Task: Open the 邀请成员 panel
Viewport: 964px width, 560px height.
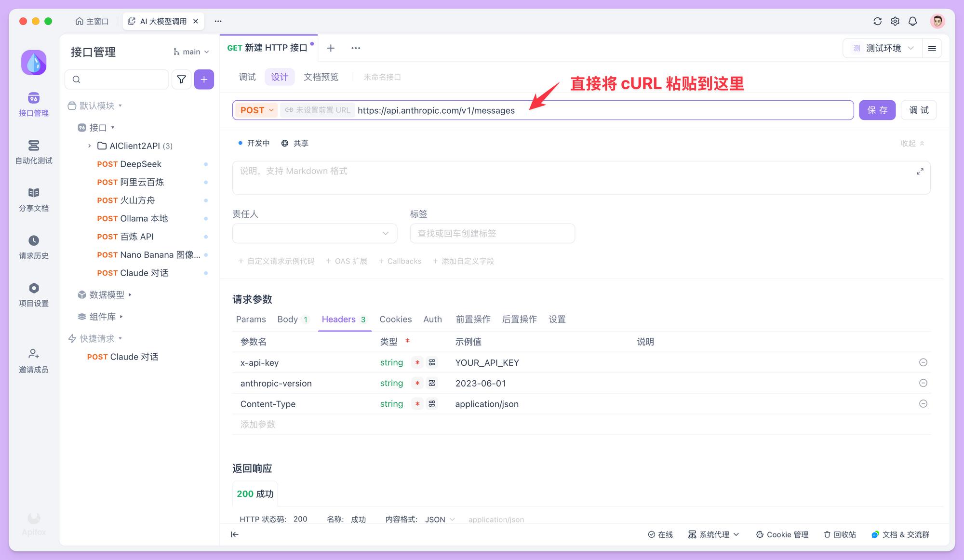Action: tap(33, 360)
